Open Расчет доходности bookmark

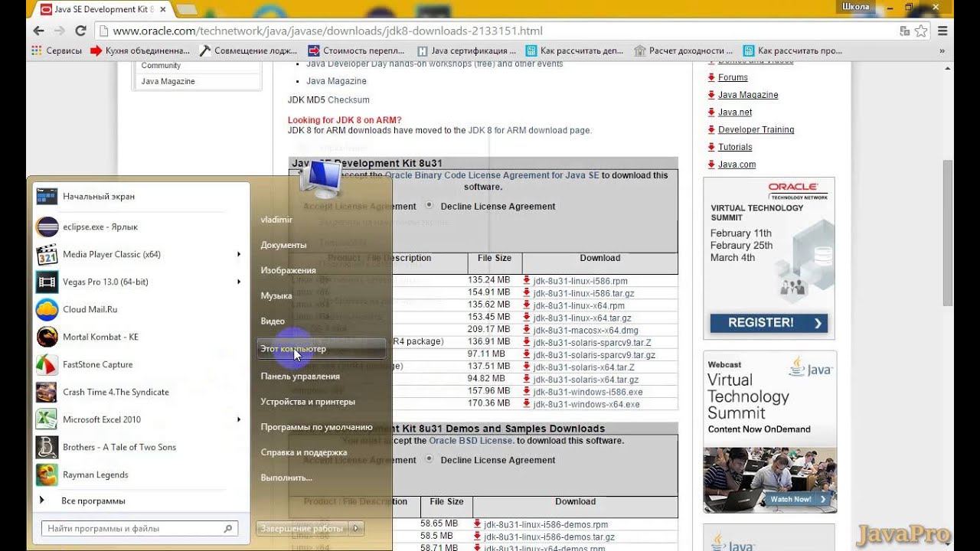pos(683,51)
